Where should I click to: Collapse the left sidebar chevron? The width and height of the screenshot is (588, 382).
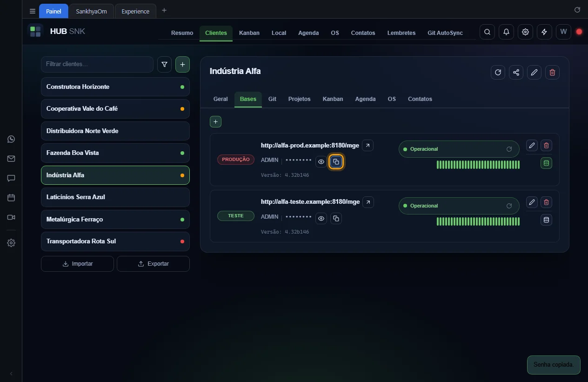tap(11, 374)
